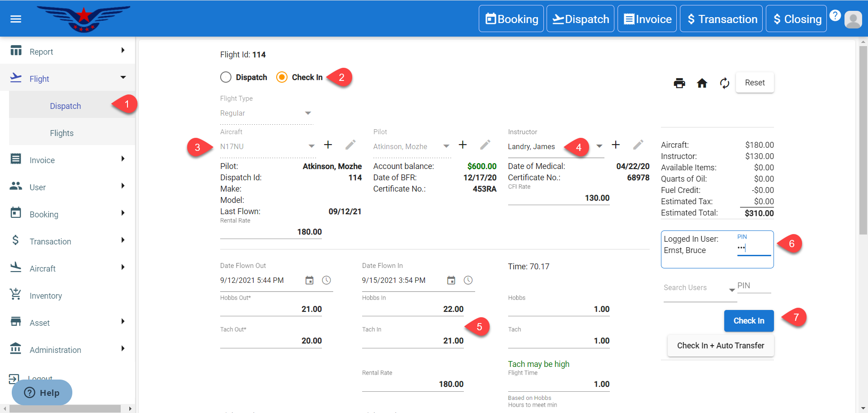
Task: Click the print icon
Action: 679,83
